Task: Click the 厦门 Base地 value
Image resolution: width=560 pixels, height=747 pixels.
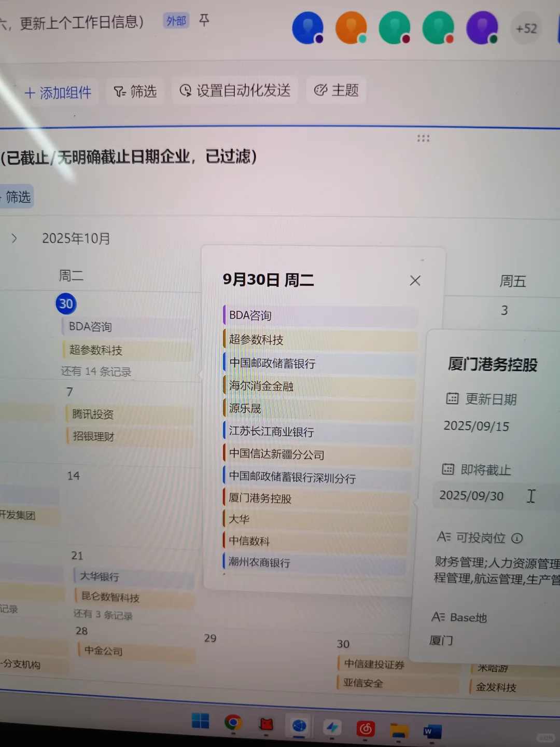Action: coord(441,641)
